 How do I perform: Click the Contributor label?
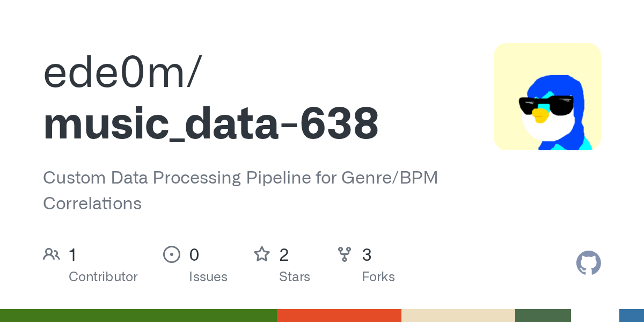[x=103, y=277]
